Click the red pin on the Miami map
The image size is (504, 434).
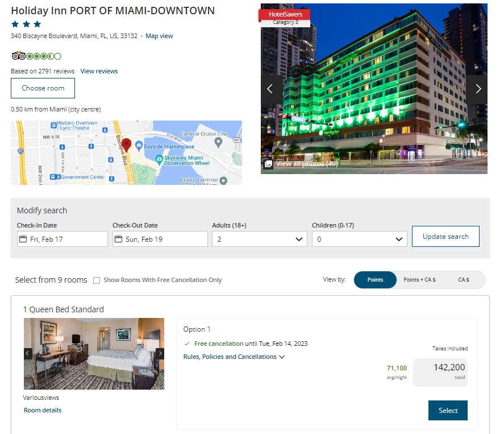[126, 144]
